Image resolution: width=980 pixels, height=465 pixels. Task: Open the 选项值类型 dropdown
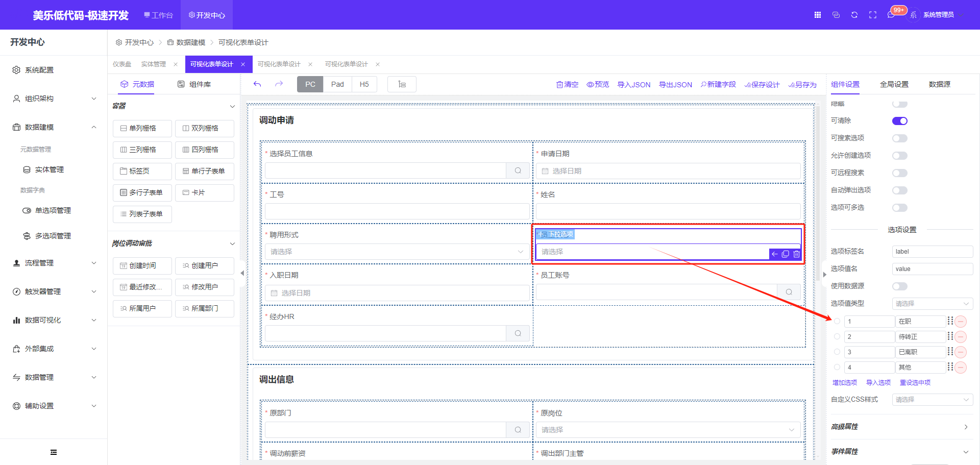(932, 304)
